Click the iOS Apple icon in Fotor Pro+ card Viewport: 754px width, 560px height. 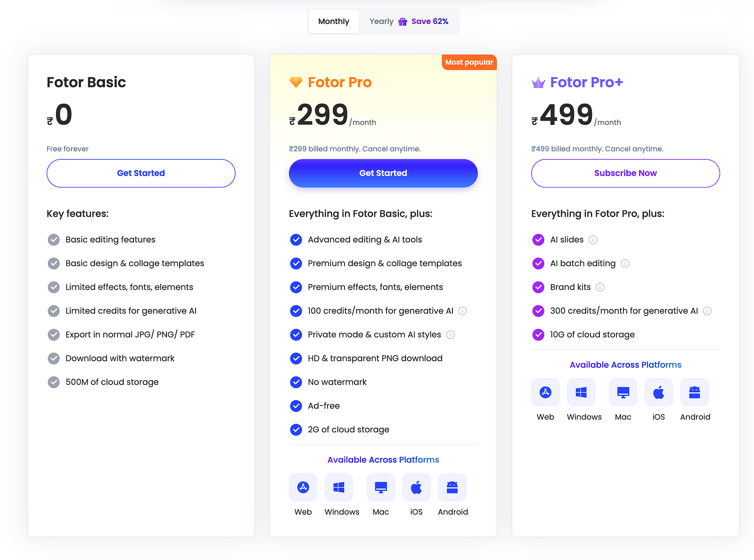click(x=659, y=392)
